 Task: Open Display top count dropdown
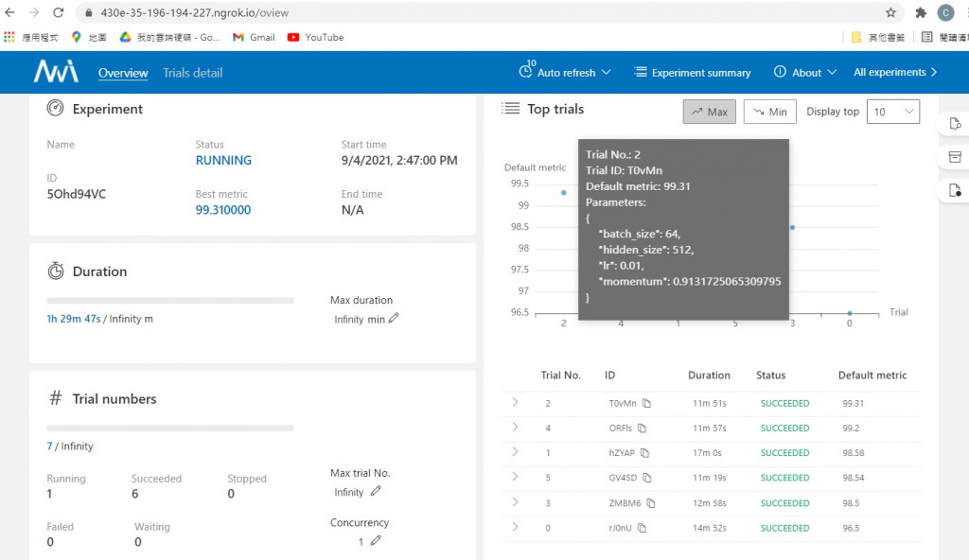893,112
